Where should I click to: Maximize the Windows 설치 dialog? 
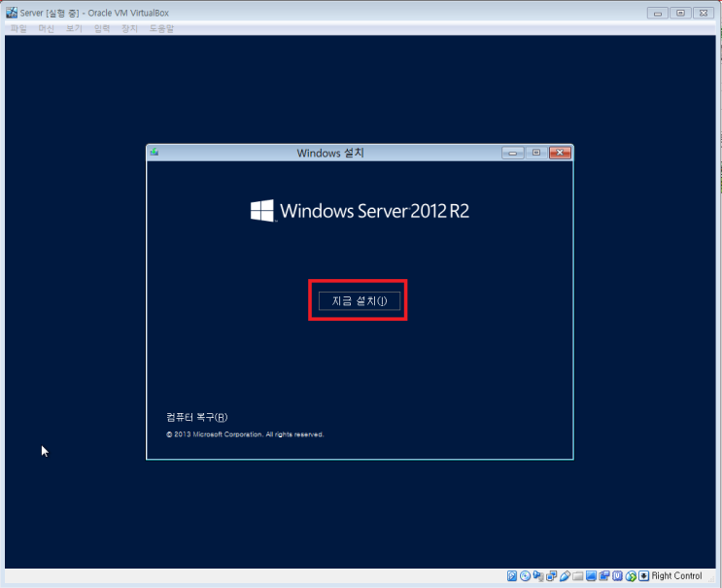tap(536, 153)
